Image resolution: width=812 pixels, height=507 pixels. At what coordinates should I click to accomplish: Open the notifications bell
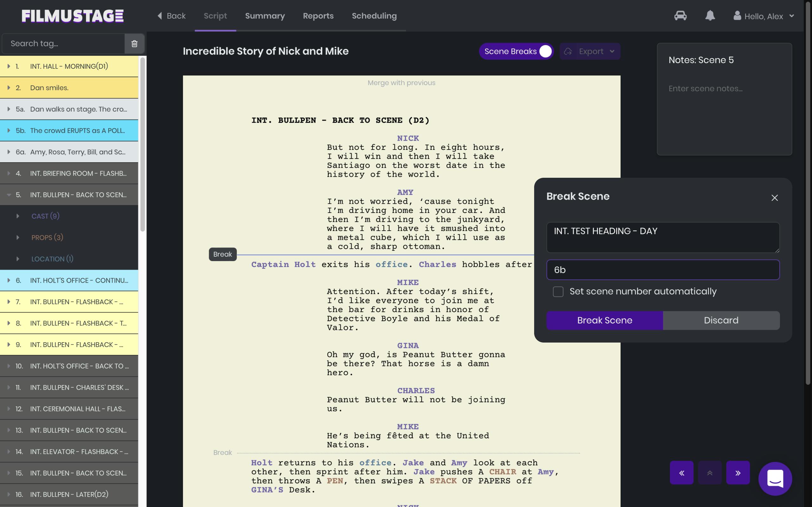710,16
